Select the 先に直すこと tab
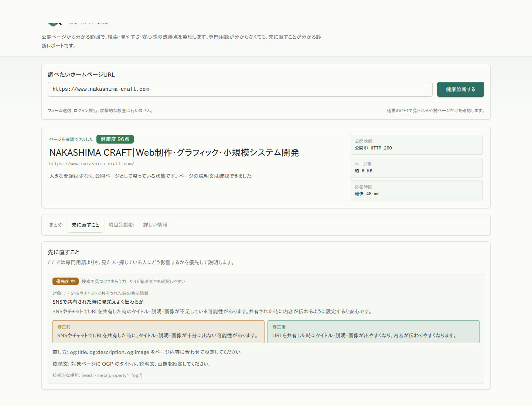 click(85, 225)
